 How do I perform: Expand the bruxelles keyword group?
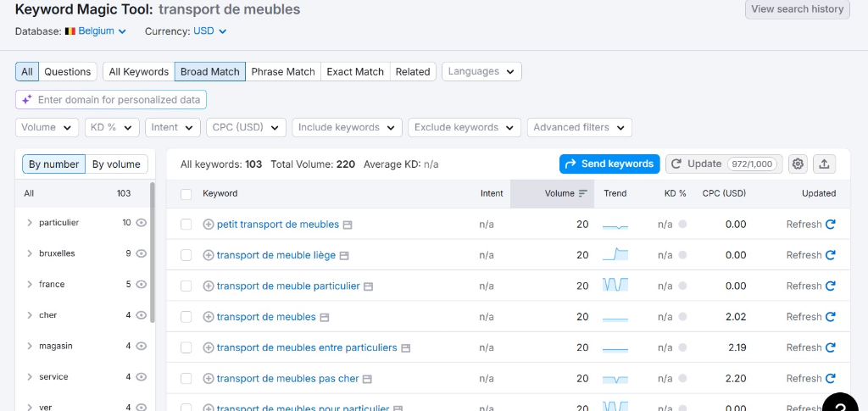tap(30, 253)
